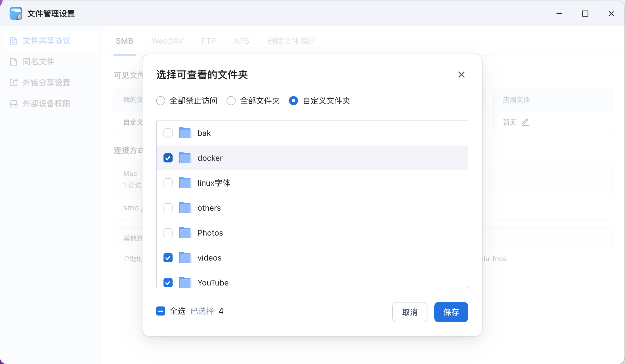This screenshot has width=625, height=364.
Task: Toggle the 全选 select-all checkbox
Action: point(161,311)
